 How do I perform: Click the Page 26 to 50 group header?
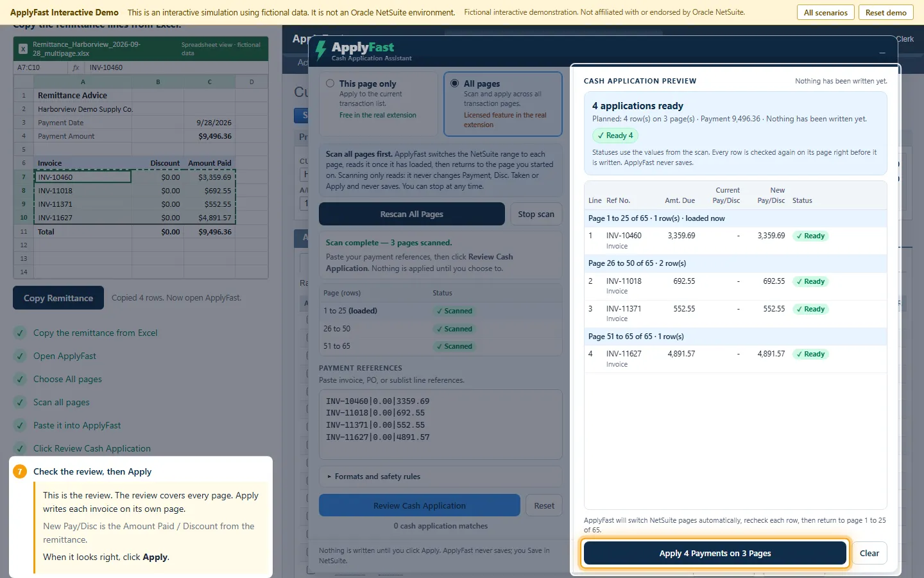[x=735, y=263]
